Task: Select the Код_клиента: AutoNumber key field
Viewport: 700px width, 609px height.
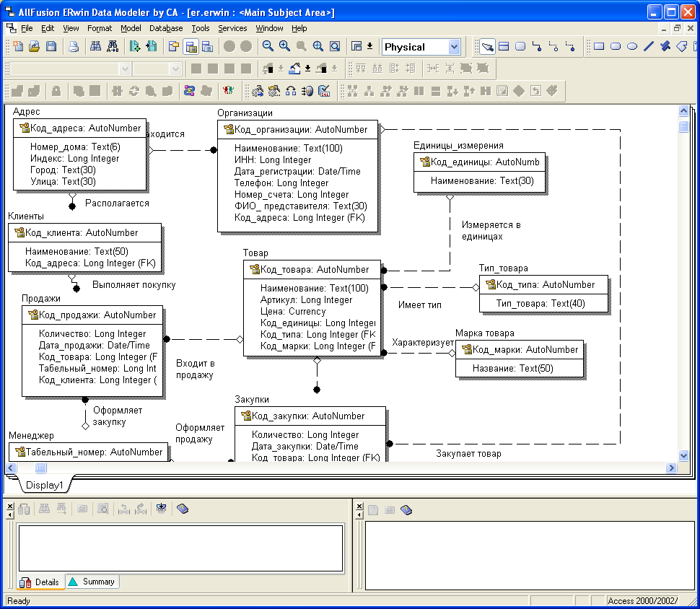Action: point(82,232)
